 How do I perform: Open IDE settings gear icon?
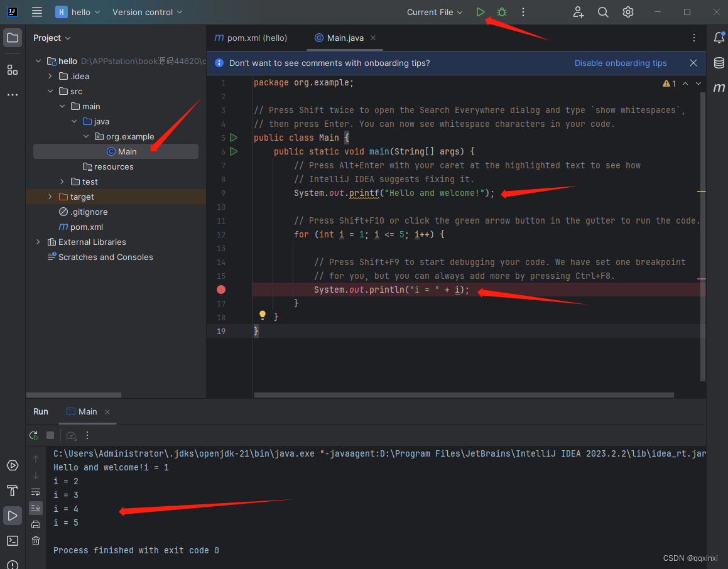point(627,12)
